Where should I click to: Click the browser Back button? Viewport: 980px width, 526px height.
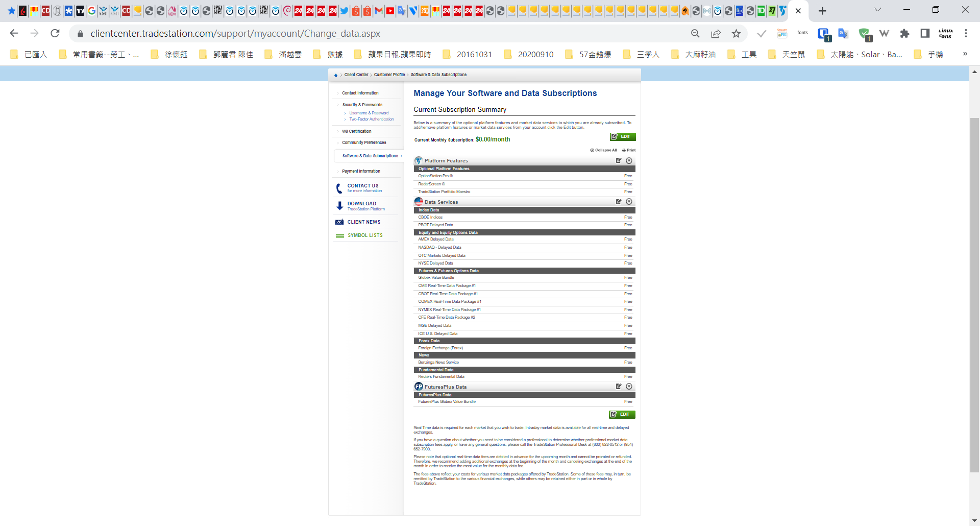click(x=14, y=33)
